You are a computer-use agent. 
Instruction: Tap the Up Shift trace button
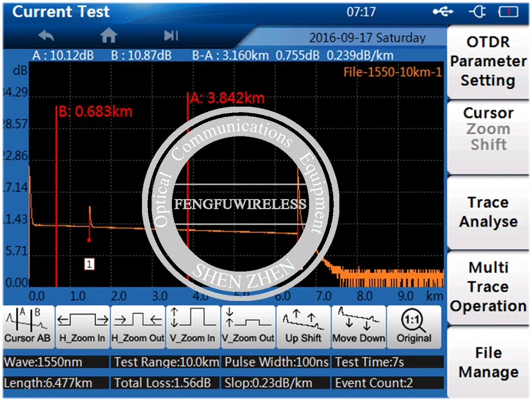coord(304,327)
